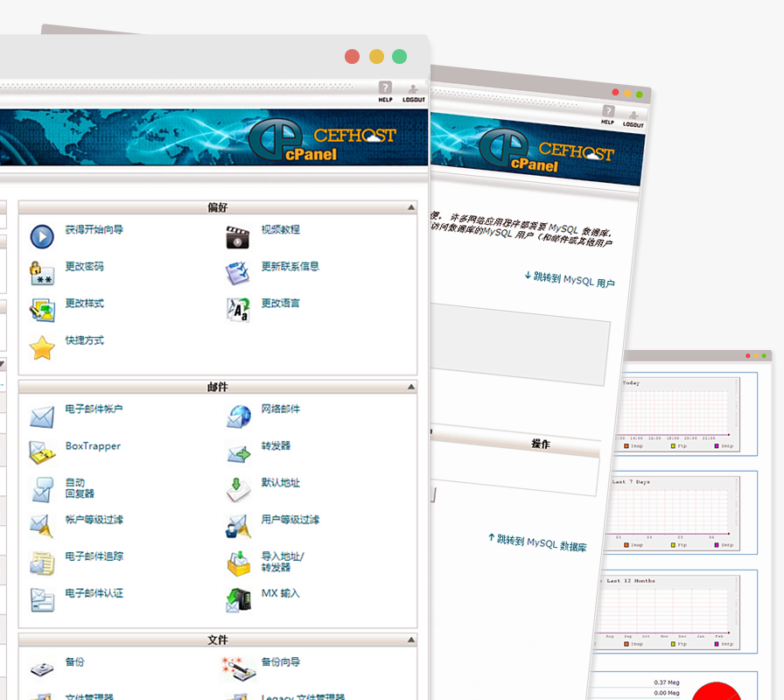Click the MX 输入 server icon
Image resolution: width=784 pixels, height=700 pixels.
[x=239, y=600]
